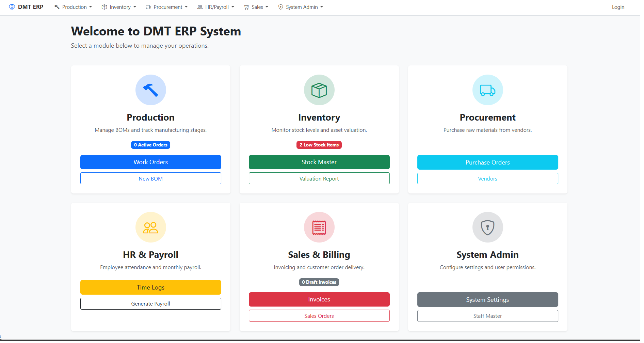
Task: Expand System Admin navbar dropdown
Action: (x=301, y=7)
